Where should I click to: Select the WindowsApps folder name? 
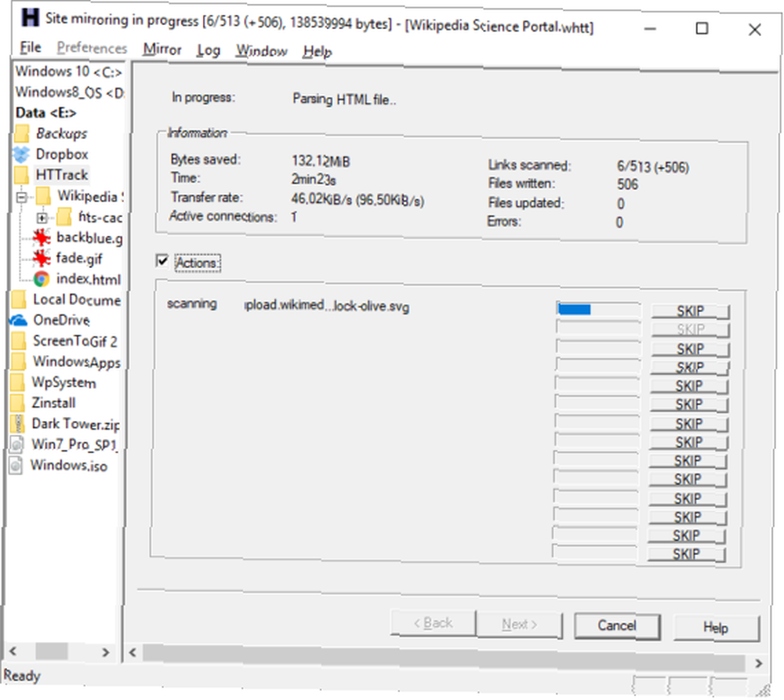pos(77,361)
